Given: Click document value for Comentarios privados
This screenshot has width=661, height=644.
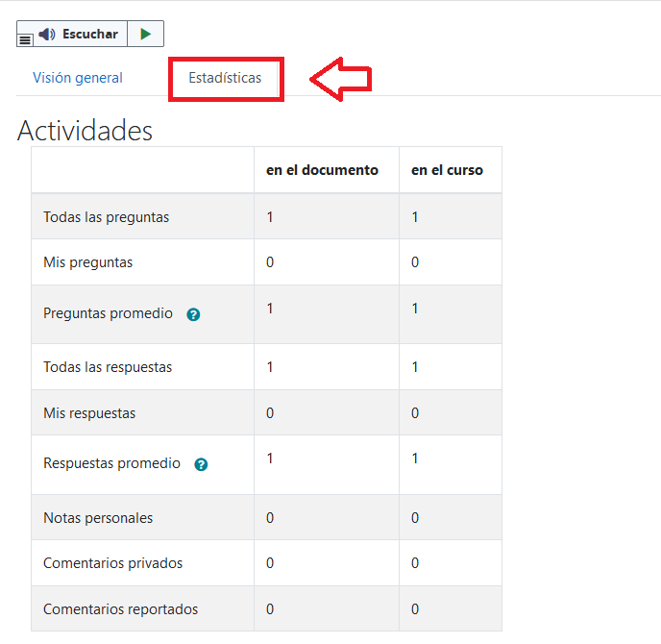Looking at the screenshot, I should [270, 563].
